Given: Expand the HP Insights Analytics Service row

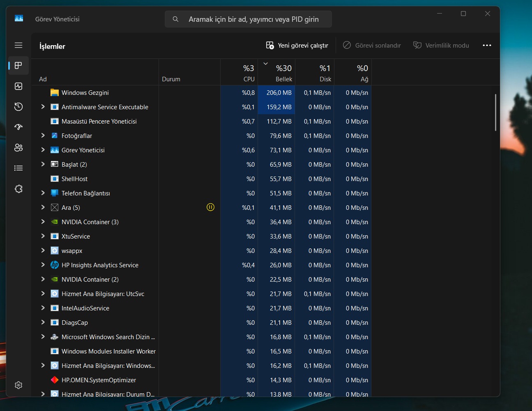Looking at the screenshot, I should coord(43,265).
